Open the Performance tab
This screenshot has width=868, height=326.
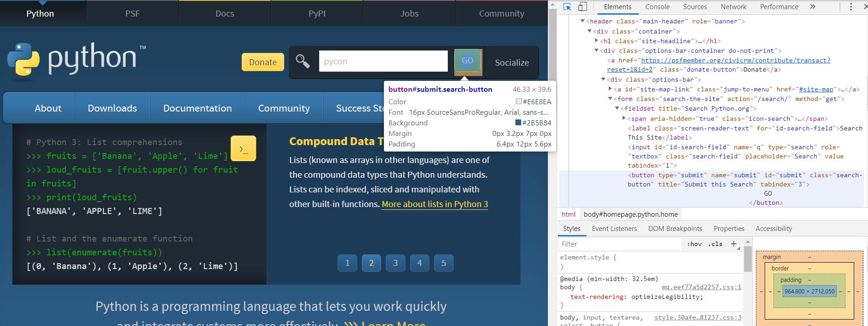point(779,7)
